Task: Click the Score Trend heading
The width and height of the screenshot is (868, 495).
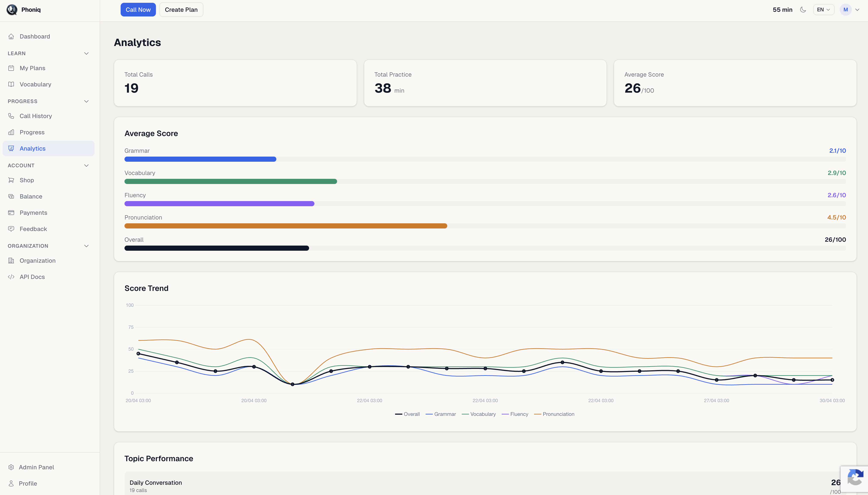Action: pyautogui.click(x=147, y=288)
